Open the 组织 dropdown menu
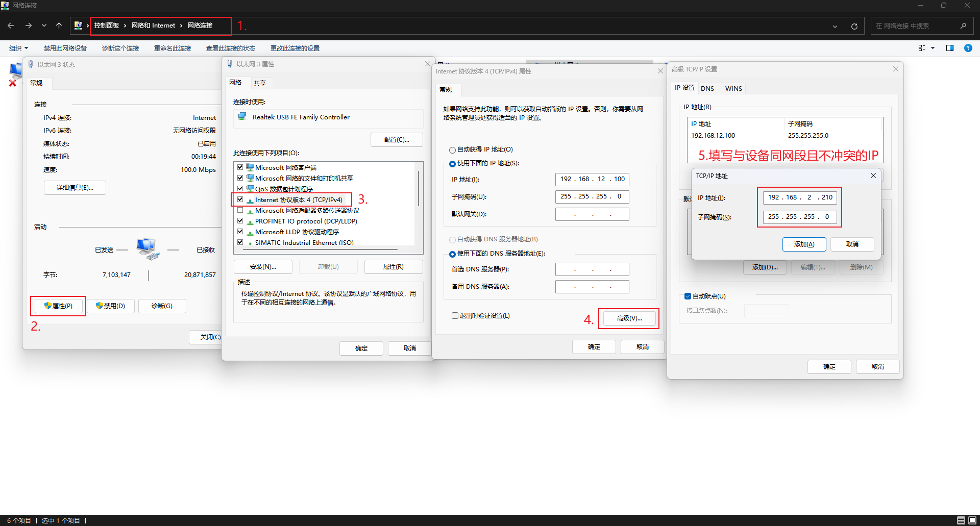This screenshot has width=980, height=526. click(x=18, y=48)
